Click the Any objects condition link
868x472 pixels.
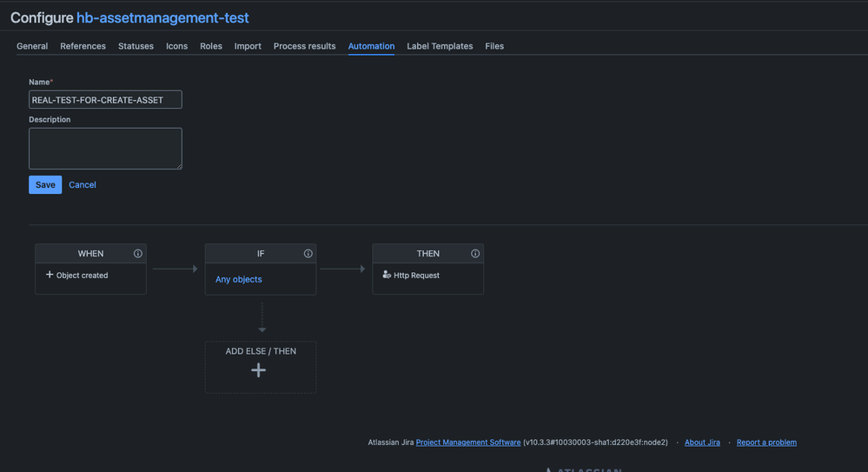click(x=239, y=279)
